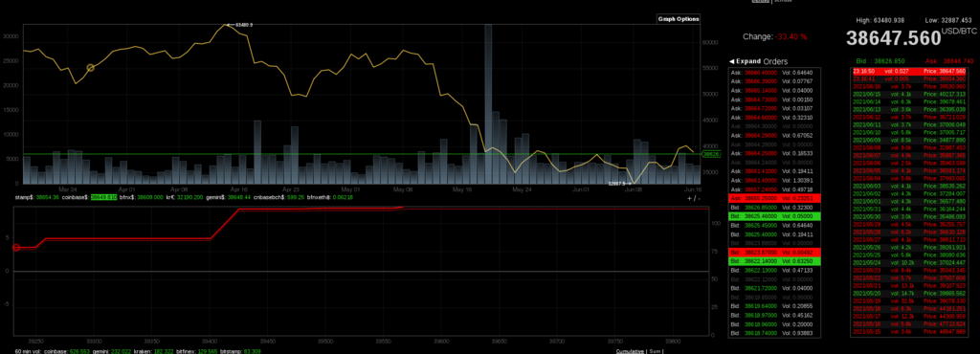Click the 32887.9 low label on chart
Screen dimensions: 980x354
click(x=617, y=184)
